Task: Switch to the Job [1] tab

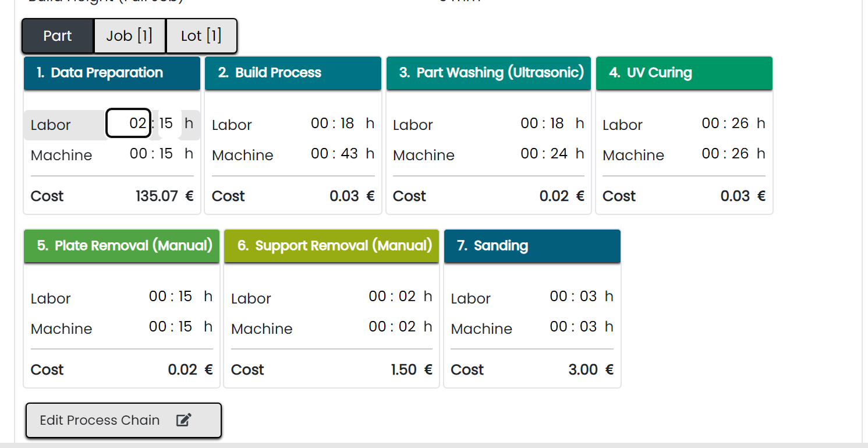Action: point(129,36)
